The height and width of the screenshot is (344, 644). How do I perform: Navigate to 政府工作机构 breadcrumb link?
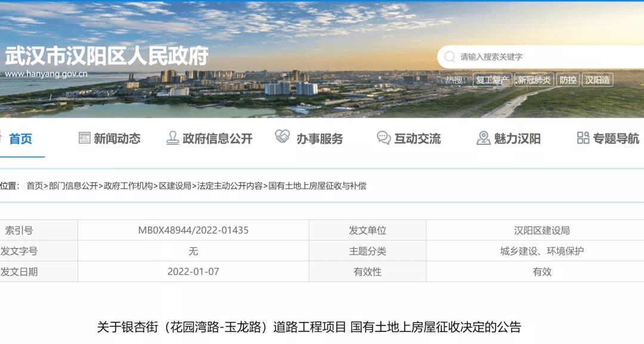128,186
